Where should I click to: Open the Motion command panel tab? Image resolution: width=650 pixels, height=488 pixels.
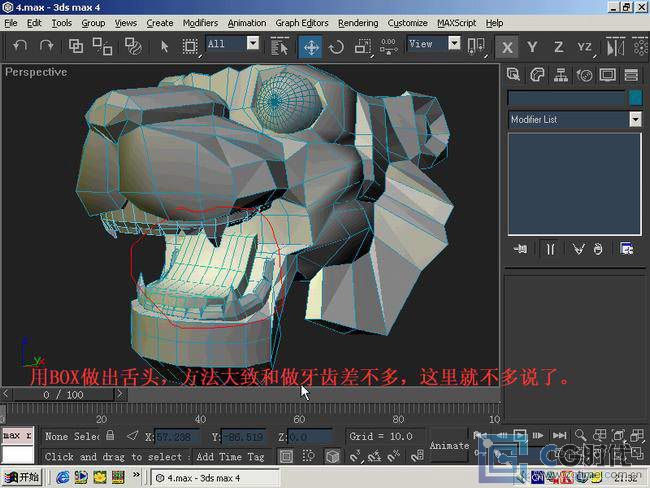[584, 75]
